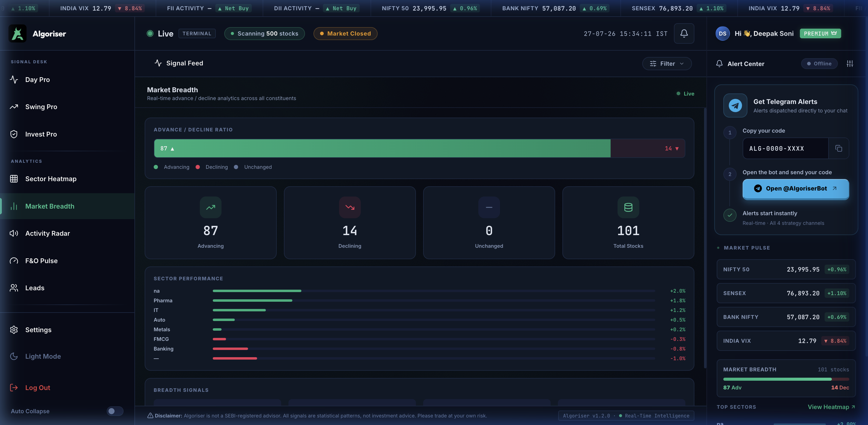The image size is (868, 425).
Task: Click the notification bell icon in header
Action: [x=684, y=33]
